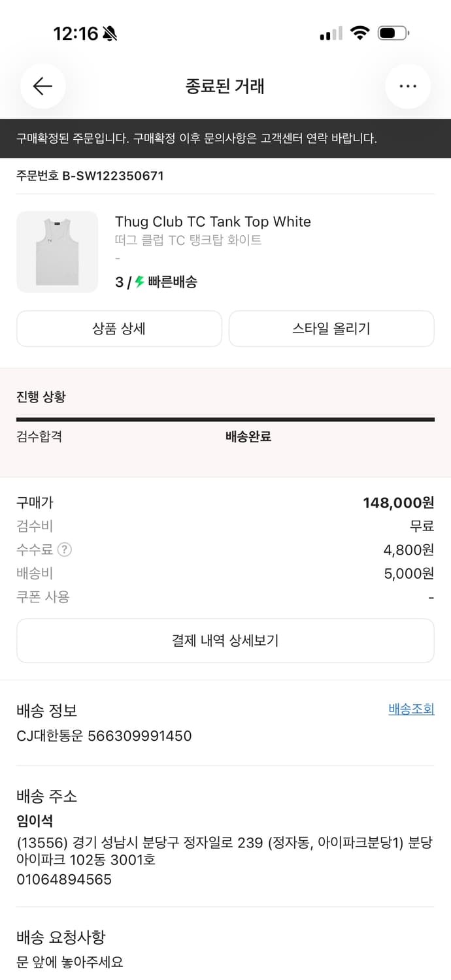Tap the Wi-Fi icon in status bar
Image resolution: width=451 pixels, height=980 pixels.
coord(359,31)
